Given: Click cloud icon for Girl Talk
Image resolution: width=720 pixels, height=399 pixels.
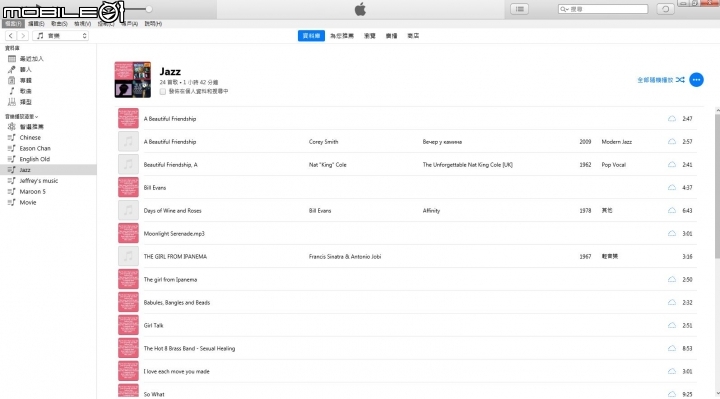Looking at the screenshot, I should [x=671, y=325].
